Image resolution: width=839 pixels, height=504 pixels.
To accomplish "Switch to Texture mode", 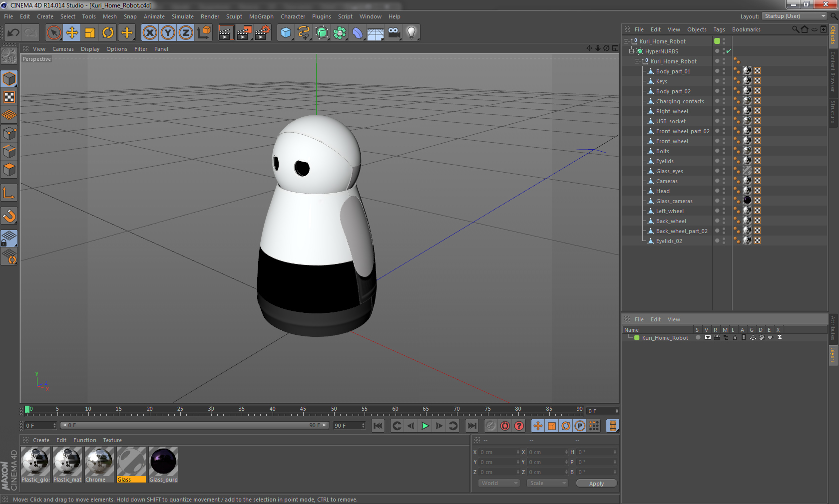I will [x=9, y=97].
